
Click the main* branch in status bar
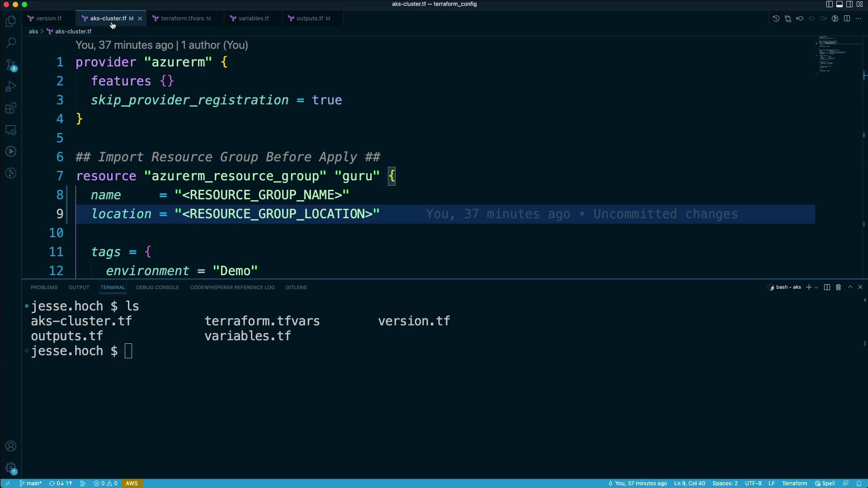tap(31, 483)
